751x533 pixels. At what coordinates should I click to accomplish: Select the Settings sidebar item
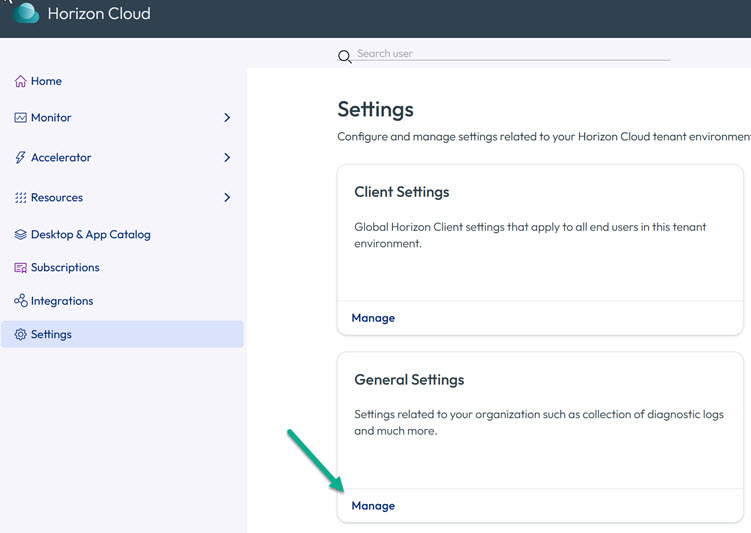point(122,334)
